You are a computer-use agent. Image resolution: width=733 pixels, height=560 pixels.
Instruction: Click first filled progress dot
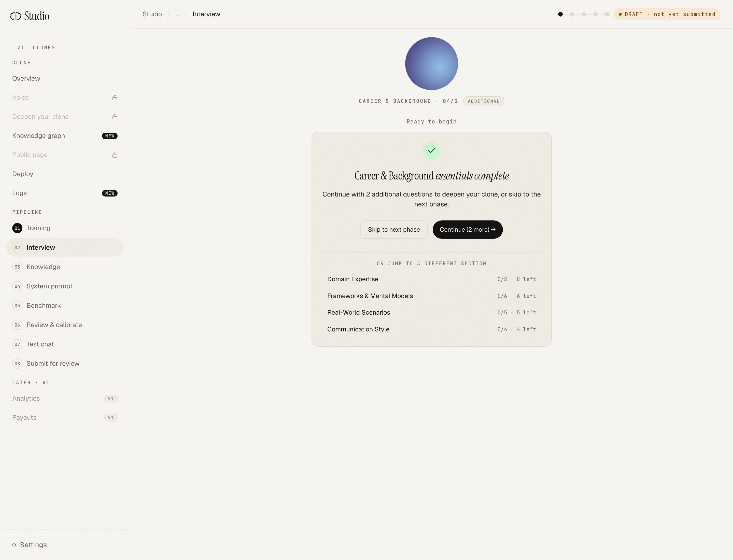(x=560, y=14)
